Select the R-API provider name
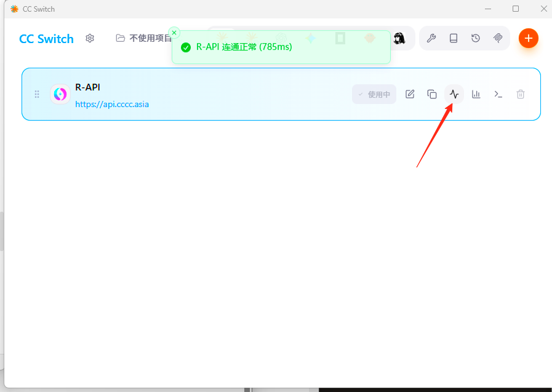Image resolution: width=552 pixels, height=392 pixels. [x=87, y=87]
